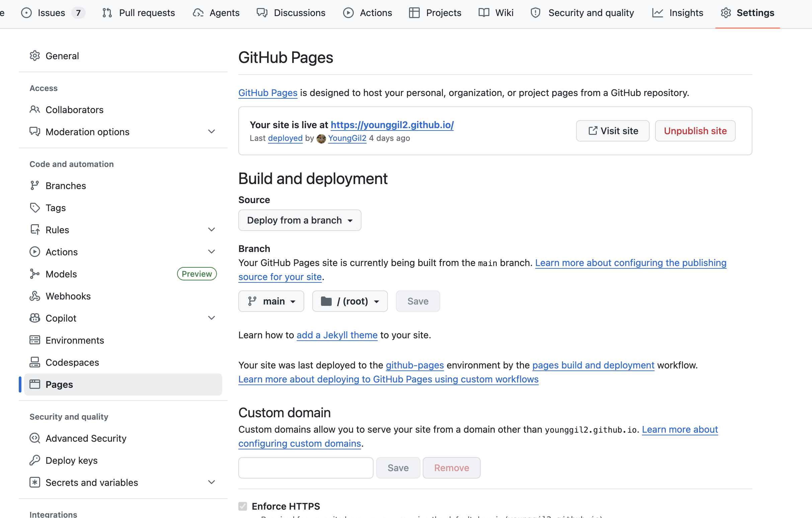The height and width of the screenshot is (518, 812).
Task: Click the Deploy keys key icon
Action: click(35, 460)
